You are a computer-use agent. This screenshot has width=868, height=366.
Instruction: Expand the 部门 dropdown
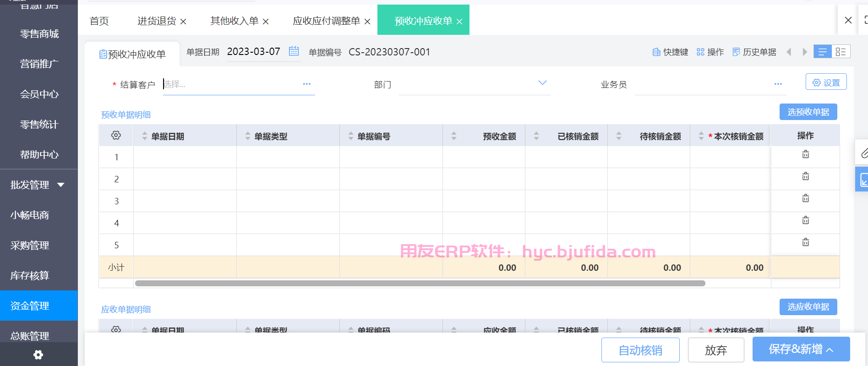[542, 83]
